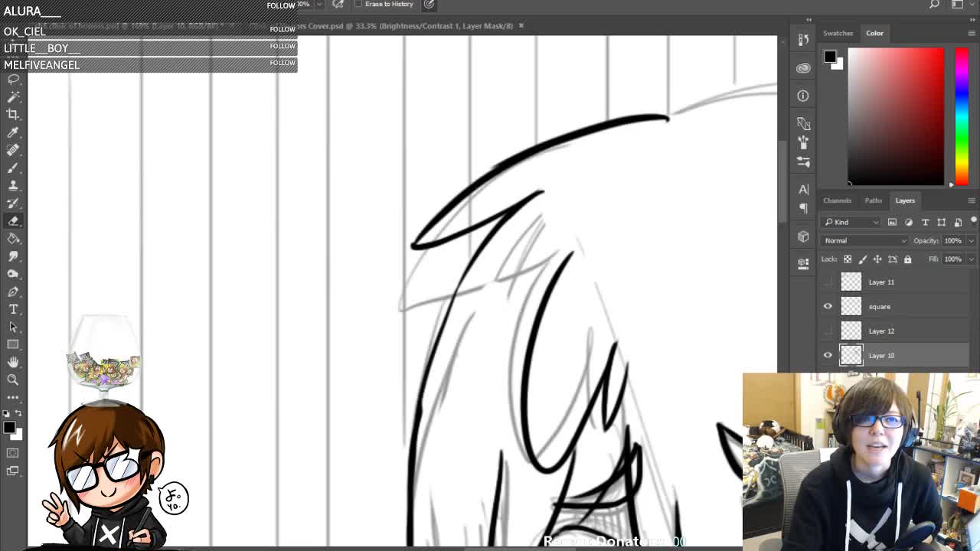Image resolution: width=980 pixels, height=551 pixels.
Task: Open the flow percentage dropdown in options bar
Action: pyautogui.click(x=319, y=5)
